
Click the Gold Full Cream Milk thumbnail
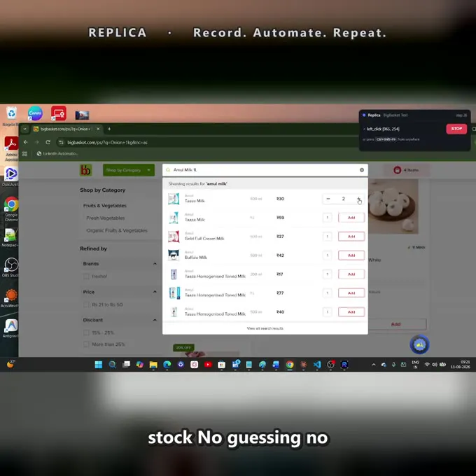click(174, 237)
